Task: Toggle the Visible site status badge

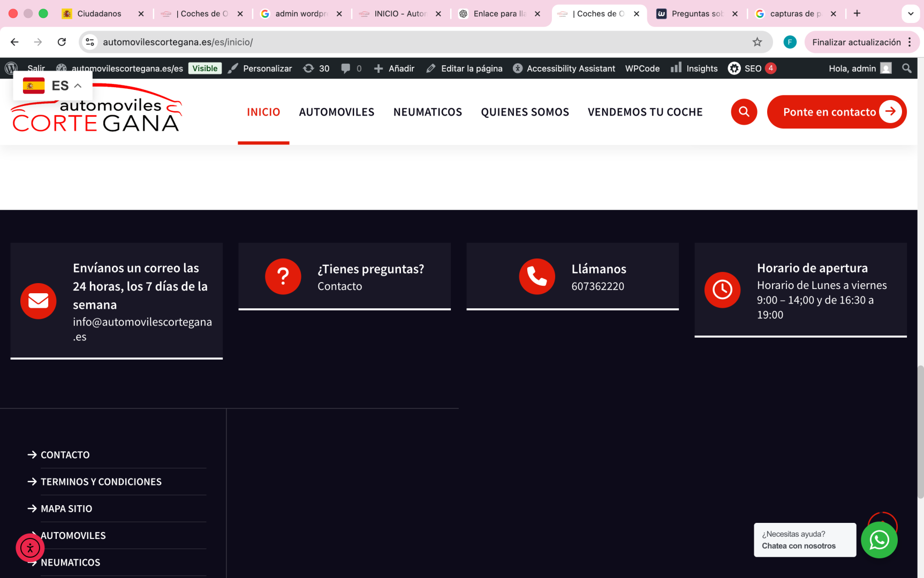Action: (x=205, y=69)
